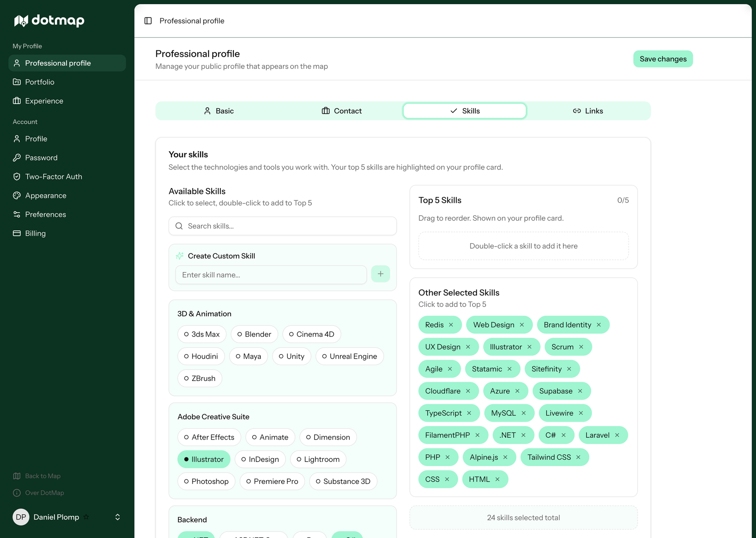Switch to the Contact tab
756x538 pixels.
[341, 111]
